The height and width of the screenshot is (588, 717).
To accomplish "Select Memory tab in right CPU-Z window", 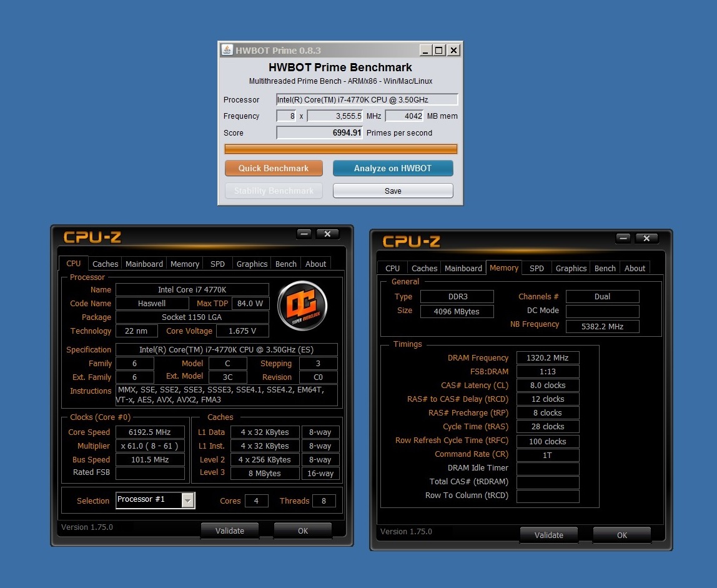I will [504, 267].
